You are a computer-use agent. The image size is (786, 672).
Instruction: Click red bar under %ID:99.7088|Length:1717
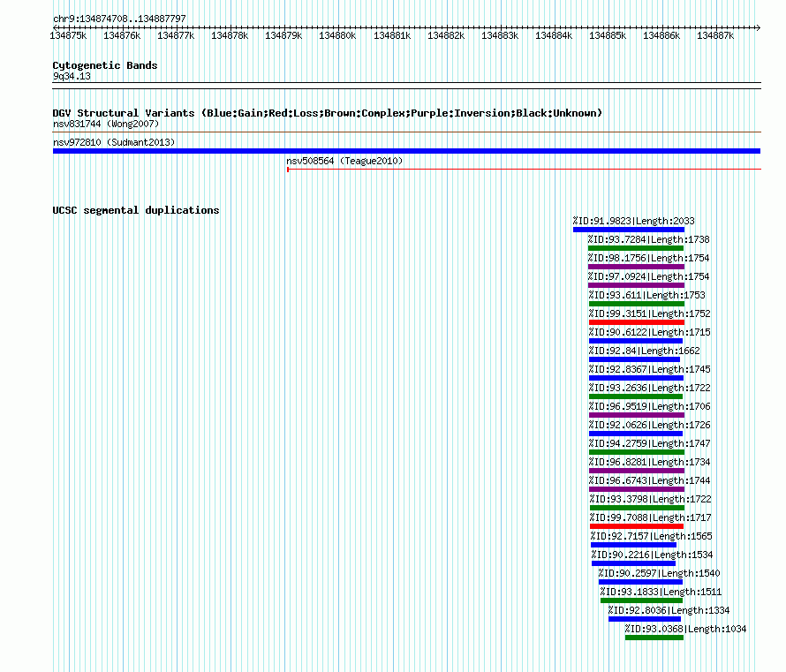click(x=637, y=526)
